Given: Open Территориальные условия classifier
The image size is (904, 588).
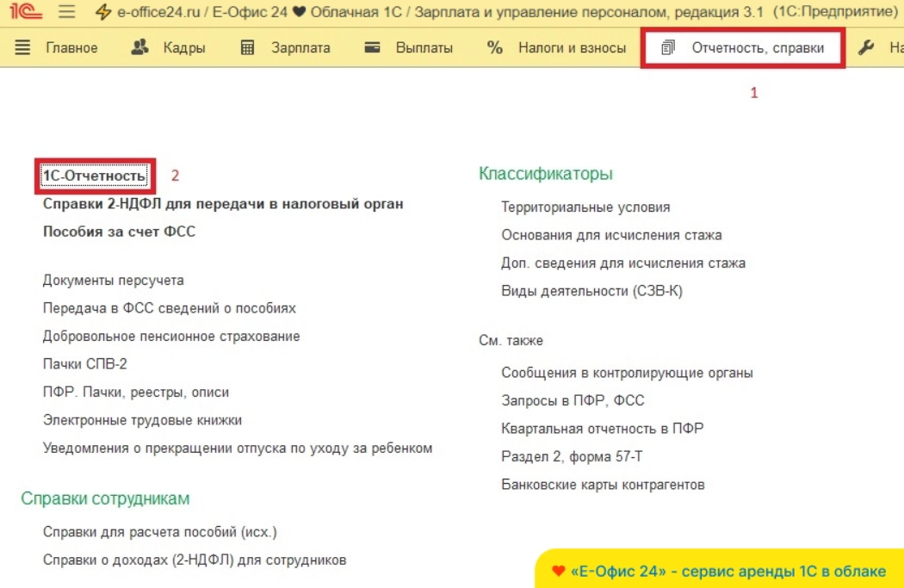Looking at the screenshot, I should (x=585, y=207).
